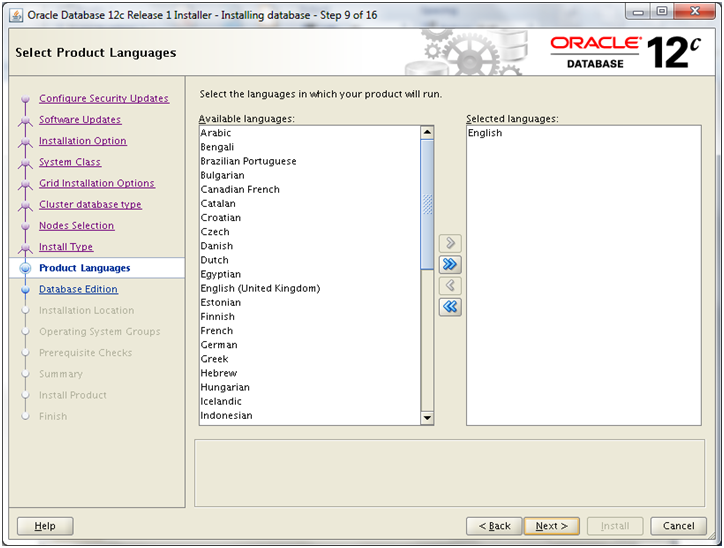Click the Available languages scrollbar thumb
This screenshot has width=724, height=548.
[427, 204]
